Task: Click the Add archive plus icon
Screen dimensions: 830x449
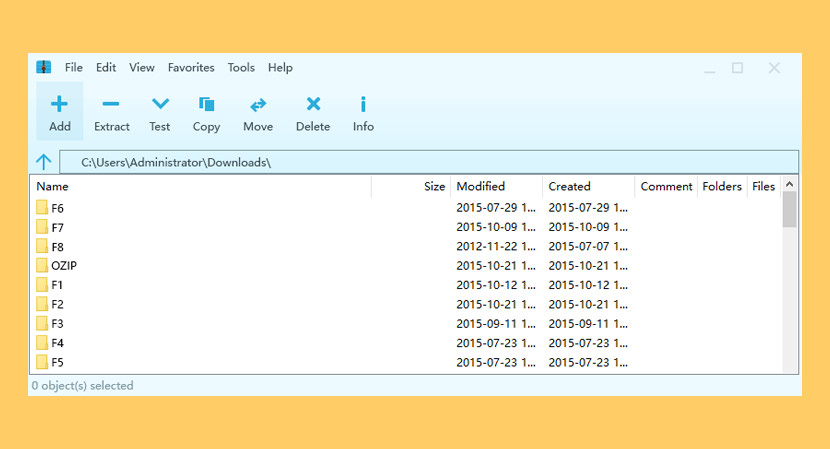Action: (60, 104)
